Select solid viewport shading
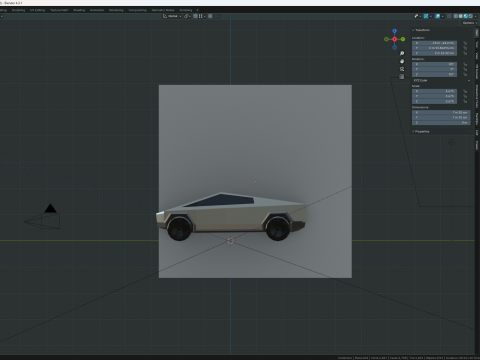Image resolution: width=480 pixels, height=360 pixels. pos(461,16)
